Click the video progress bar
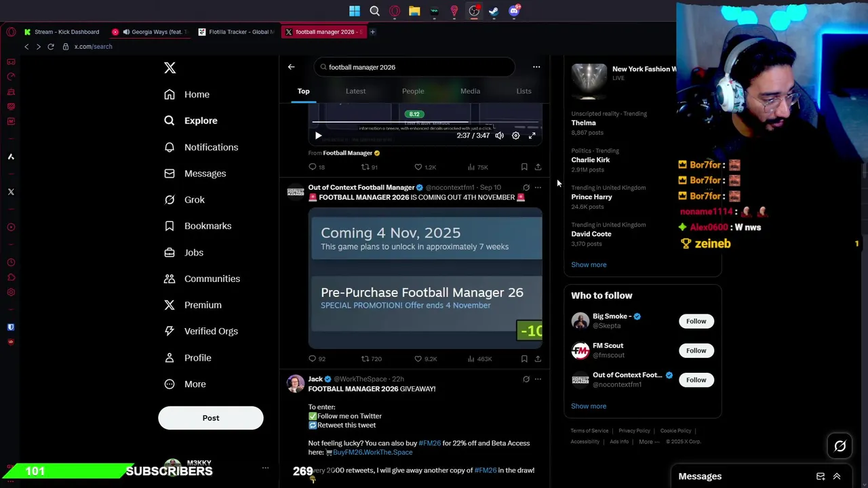Screen dimensions: 868x488 425,123
